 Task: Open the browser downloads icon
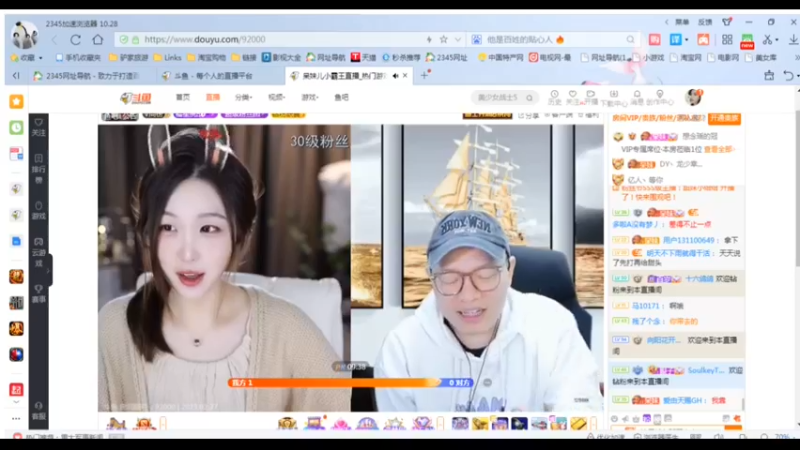pyautogui.click(x=793, y=39)
